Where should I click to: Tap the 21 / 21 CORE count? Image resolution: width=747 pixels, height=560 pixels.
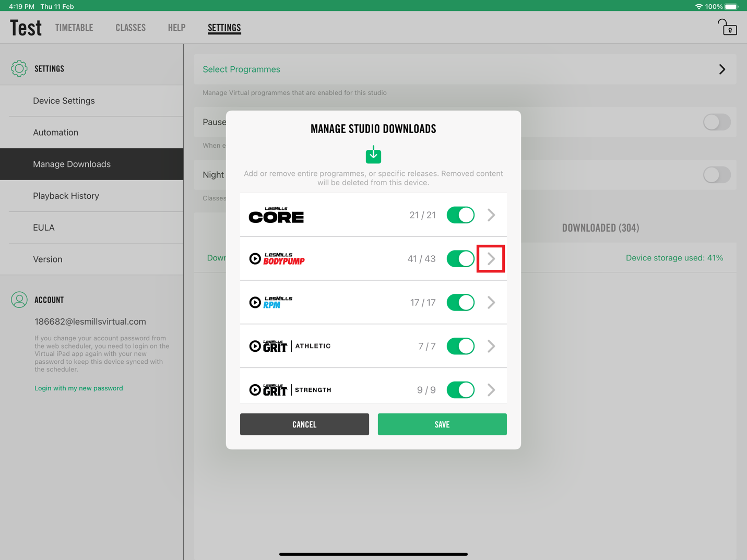(422, 215)
